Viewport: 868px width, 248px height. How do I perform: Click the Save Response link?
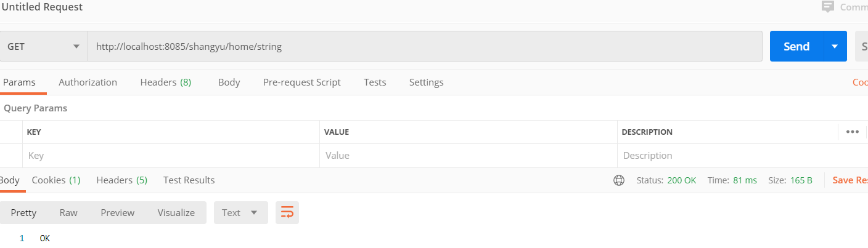tap(850, 180)
